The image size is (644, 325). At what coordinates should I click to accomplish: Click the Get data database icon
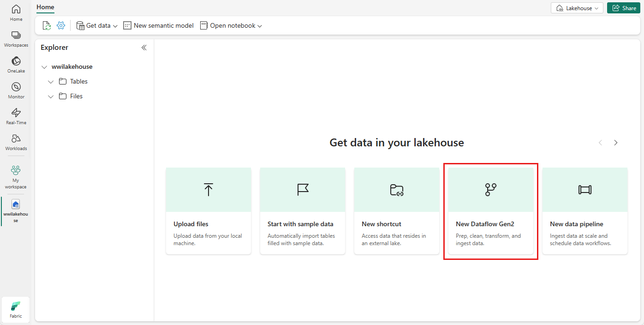tap(80, 25)
